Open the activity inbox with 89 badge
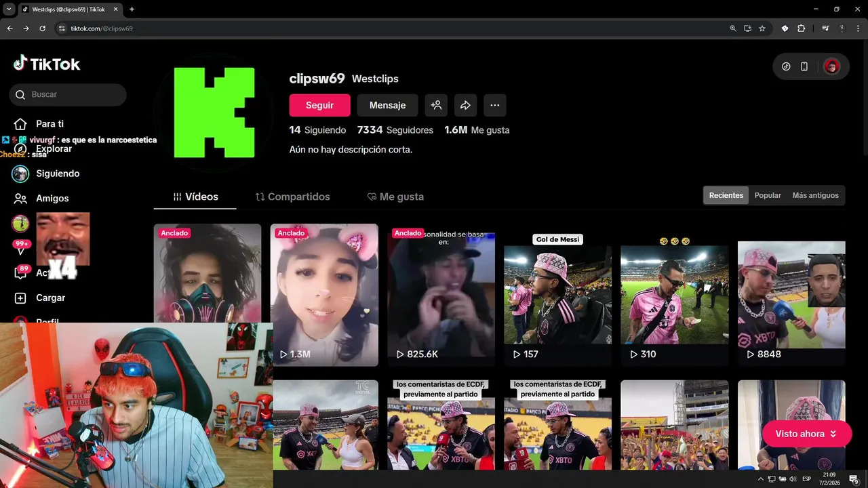 21,272
